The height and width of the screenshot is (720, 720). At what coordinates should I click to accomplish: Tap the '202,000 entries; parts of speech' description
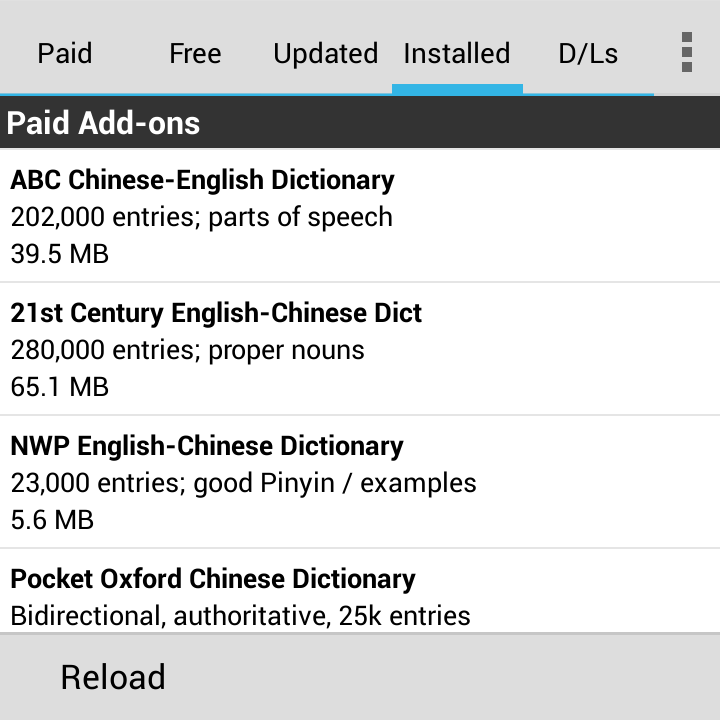202,217
